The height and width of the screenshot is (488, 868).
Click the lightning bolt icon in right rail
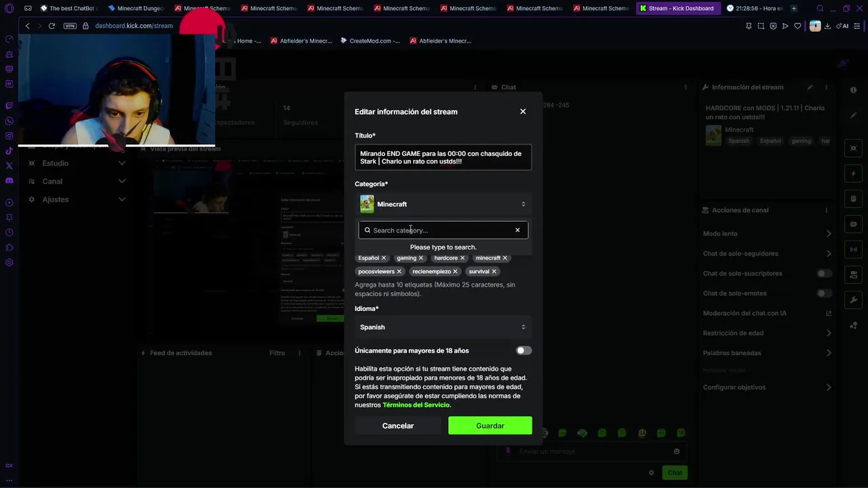click(x=853, y=174)
